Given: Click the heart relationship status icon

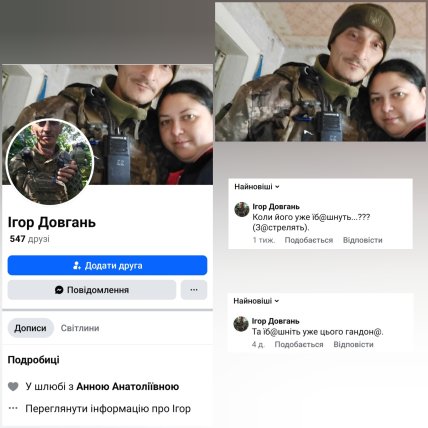Looking at the screenshot, I should tap(13, 387).
